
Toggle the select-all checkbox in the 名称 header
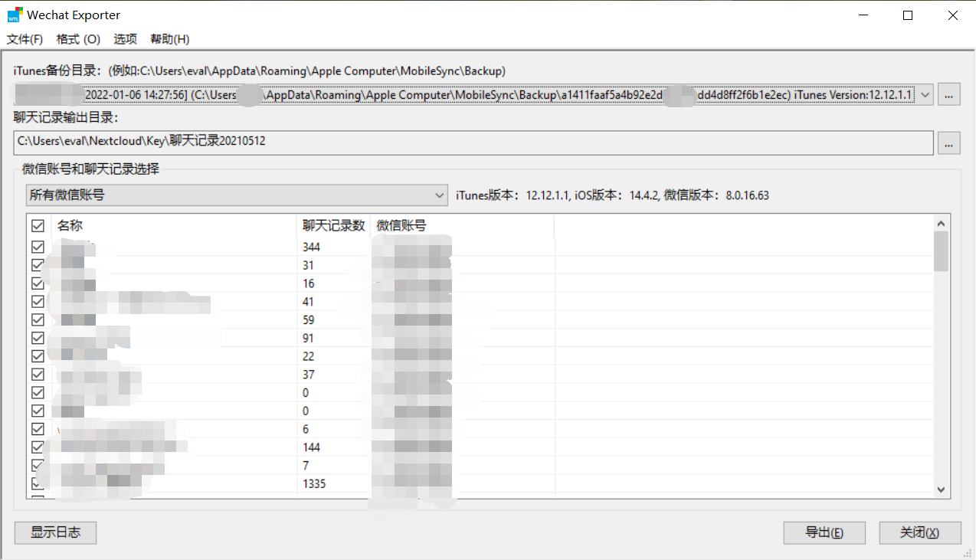(38, 226)
